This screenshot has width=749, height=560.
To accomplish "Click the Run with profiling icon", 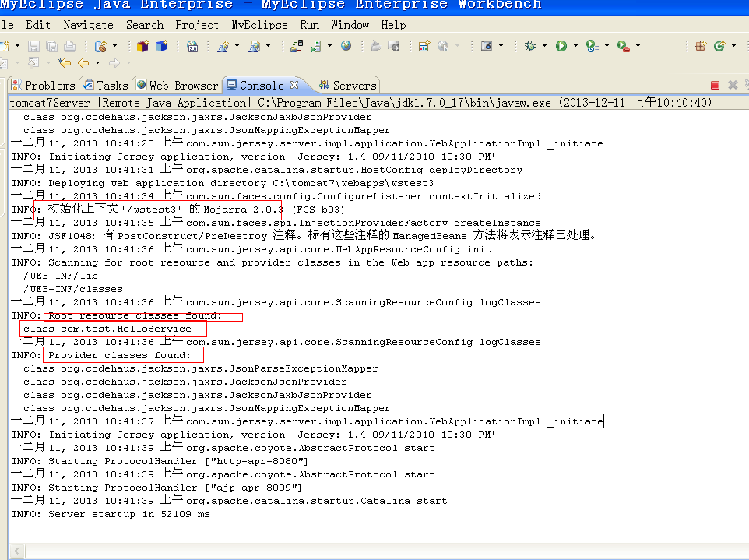I will [x=593, y=46].
